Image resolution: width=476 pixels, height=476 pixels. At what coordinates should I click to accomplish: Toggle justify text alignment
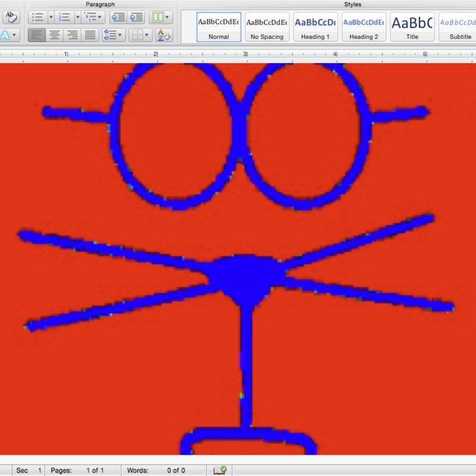[x=90, y=35]
